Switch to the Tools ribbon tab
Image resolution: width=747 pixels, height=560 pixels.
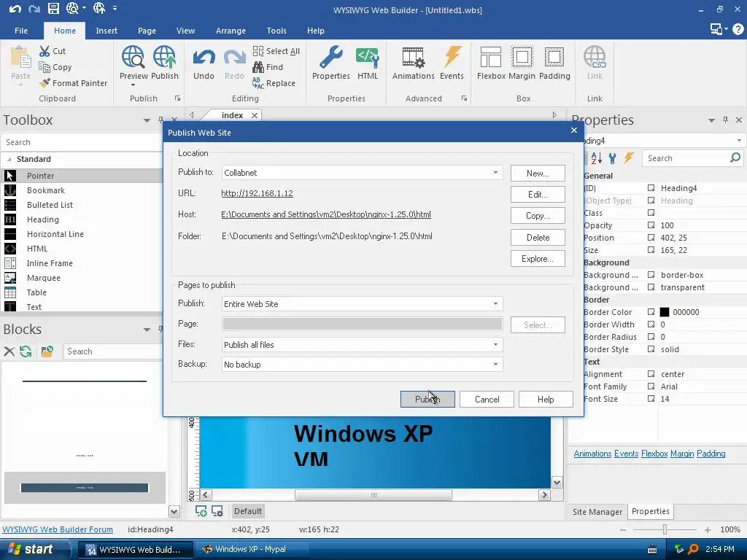point(276,31)
